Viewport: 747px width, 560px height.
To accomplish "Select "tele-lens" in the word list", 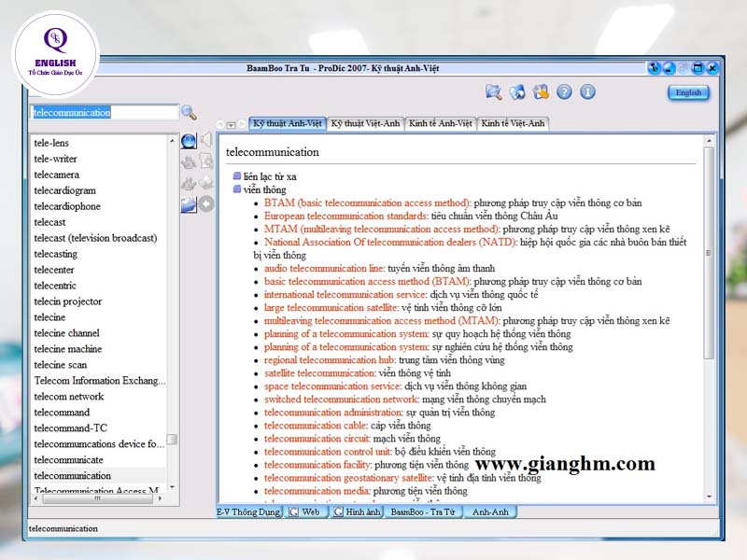I will [x=51, y=143].
